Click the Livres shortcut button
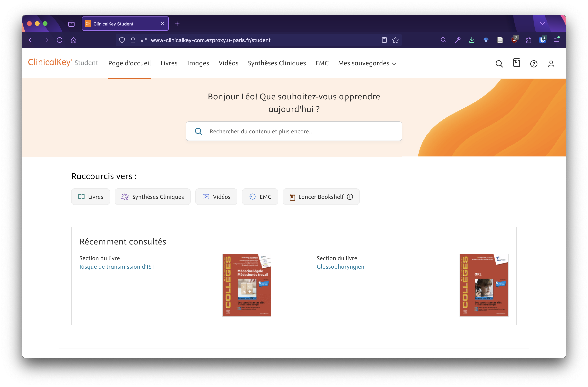 [90, 197]
